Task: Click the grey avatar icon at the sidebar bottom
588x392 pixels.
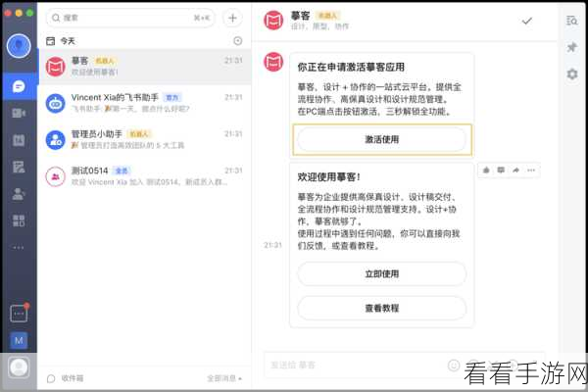Action: tap(19, 367)
